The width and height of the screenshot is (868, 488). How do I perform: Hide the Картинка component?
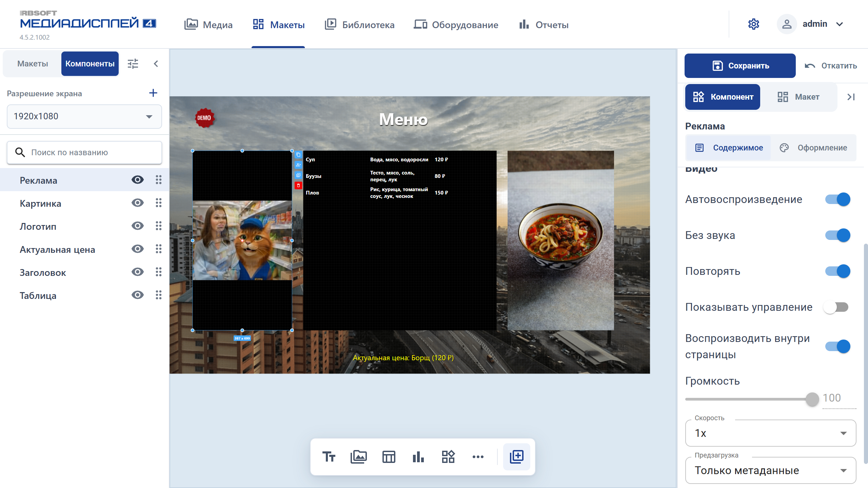137,203
